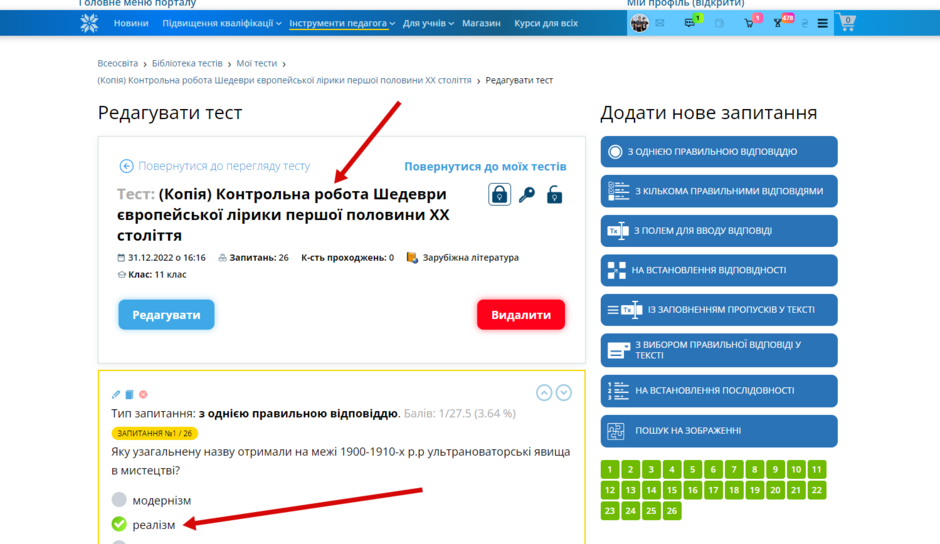Expand Для учнів dropdown menu
Viewport: 940px width, 544px height.
pyautogui.click(x=428, y=23)
